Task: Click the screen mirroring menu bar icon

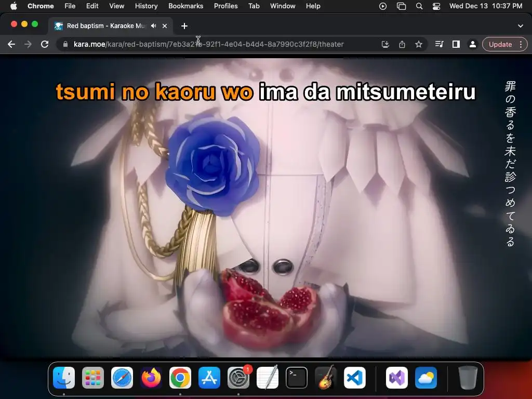Action: 402,6
